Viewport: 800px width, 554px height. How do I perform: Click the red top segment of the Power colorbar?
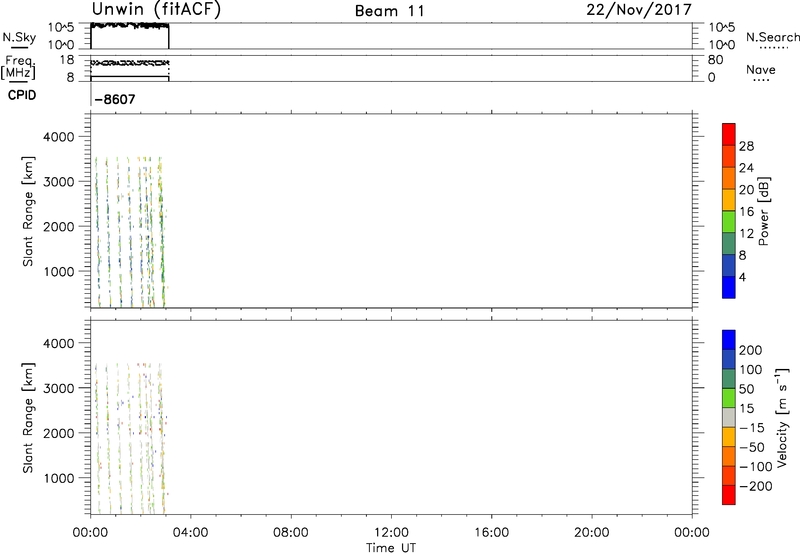[x=729, y=135]
